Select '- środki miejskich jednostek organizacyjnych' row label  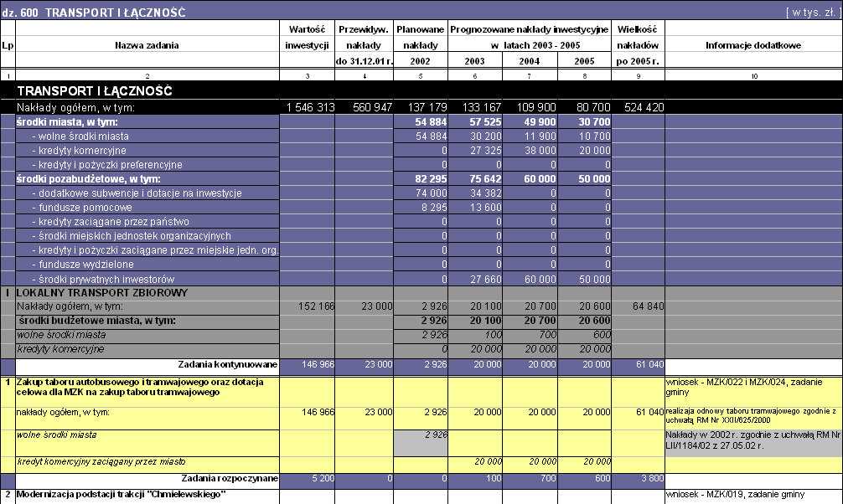tap(132, 236)
